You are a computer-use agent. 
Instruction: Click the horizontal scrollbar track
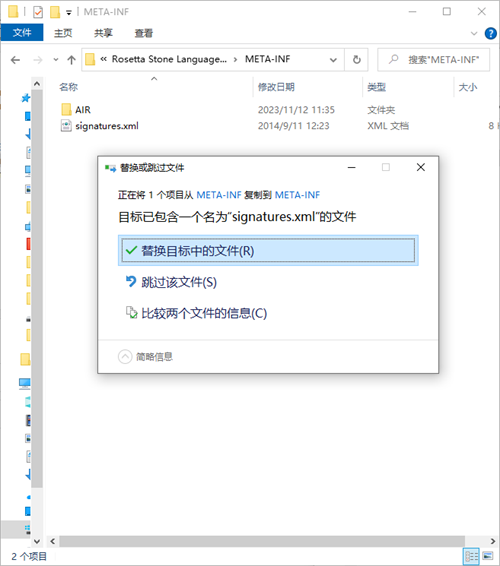[262, 541]
